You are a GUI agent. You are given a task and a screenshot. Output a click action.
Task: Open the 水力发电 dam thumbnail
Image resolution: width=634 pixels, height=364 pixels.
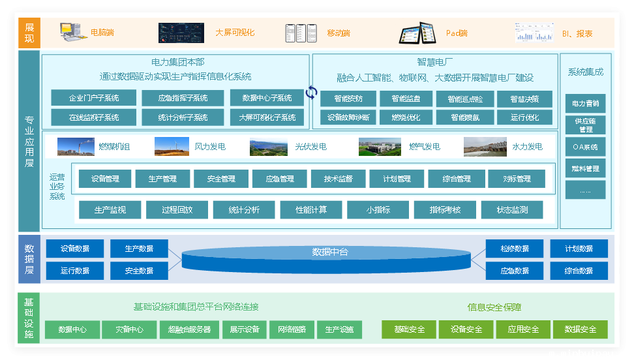pyautogui.click(x=485, y=147)
